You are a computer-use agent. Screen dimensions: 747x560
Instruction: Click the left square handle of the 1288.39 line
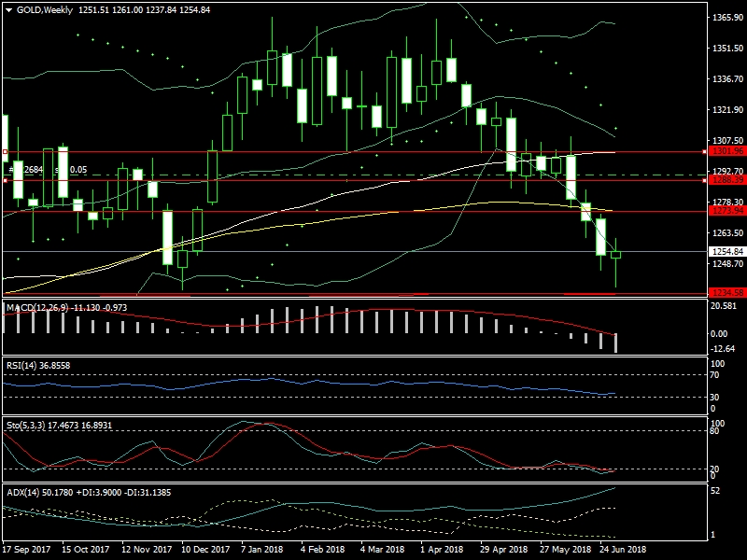point(5,180)
